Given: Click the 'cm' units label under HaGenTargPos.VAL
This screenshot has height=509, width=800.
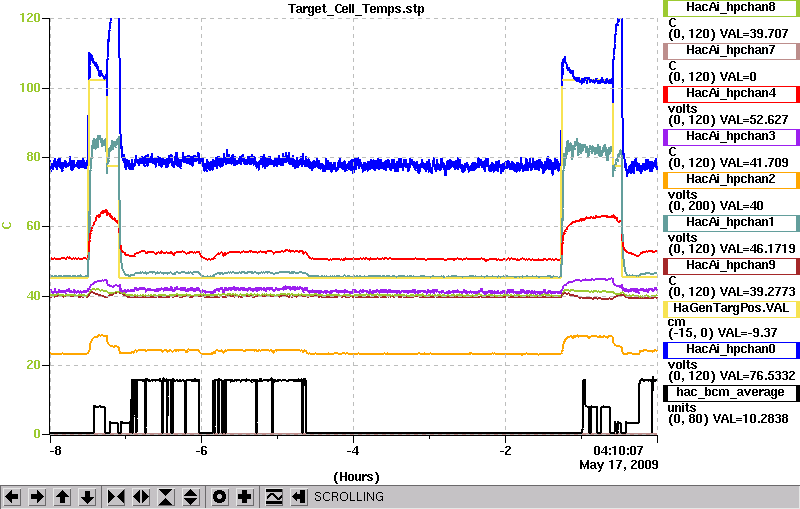Looking at the screenshot, I should click(x=677, y=322).
